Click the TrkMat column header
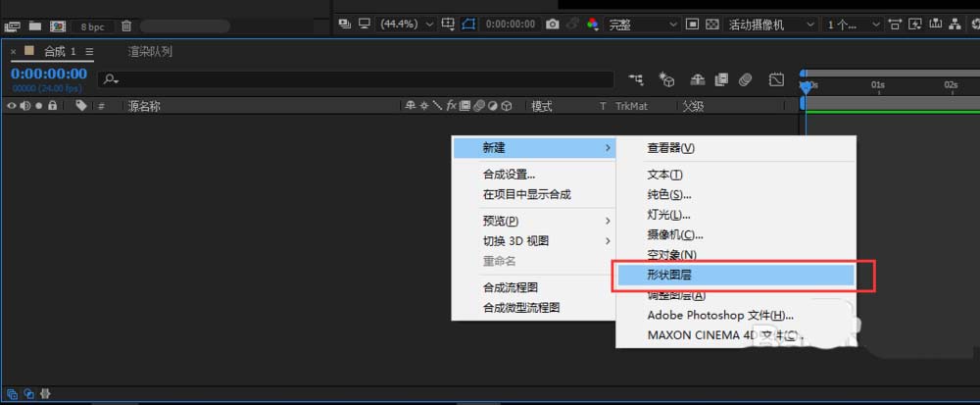The height and width of the screenshot is (405, 980). [631, 106]
